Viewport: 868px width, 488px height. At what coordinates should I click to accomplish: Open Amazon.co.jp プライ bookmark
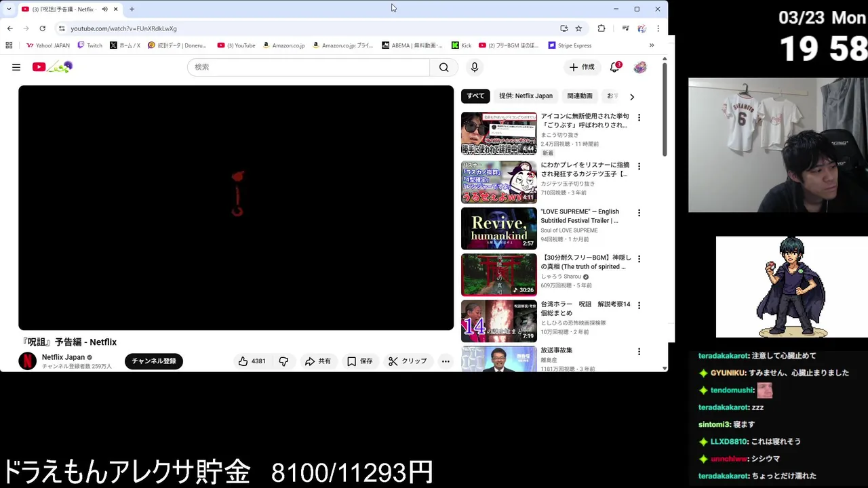342,45
